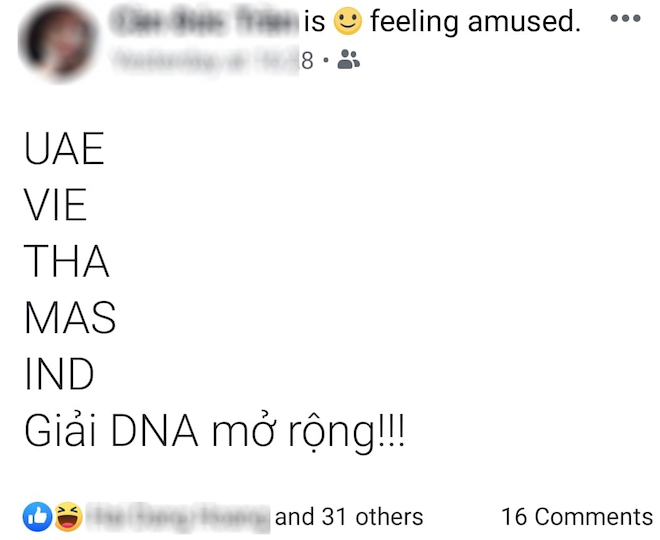Screen dimensions: 660x540
Task: Click the 'VIE' line in the post
Action: 55,206
